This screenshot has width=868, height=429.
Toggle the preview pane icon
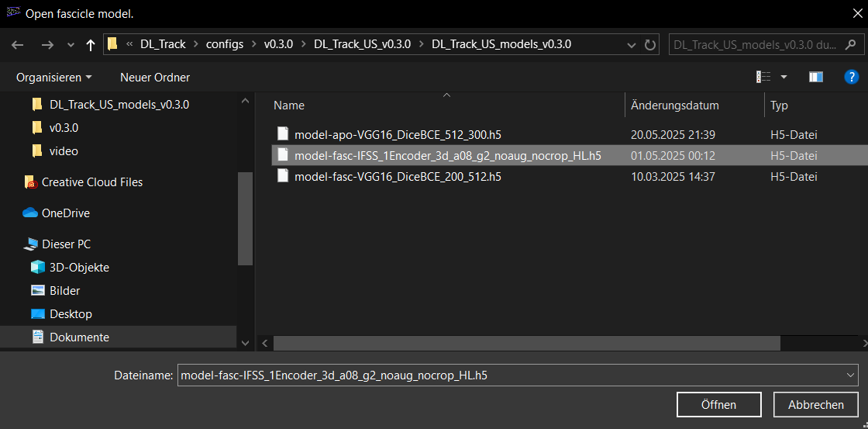pyautogui.click(x=816, y=77)
